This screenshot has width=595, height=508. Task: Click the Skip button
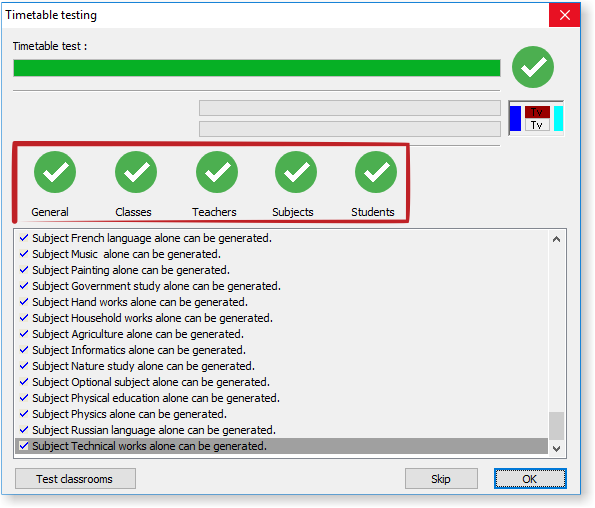[441, 479]
